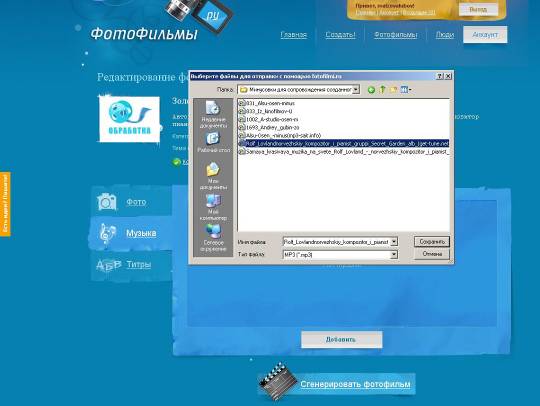
Task: Click the clapperboard icon near Сгенерировать фотофильм
Action: tap(278, 381)
